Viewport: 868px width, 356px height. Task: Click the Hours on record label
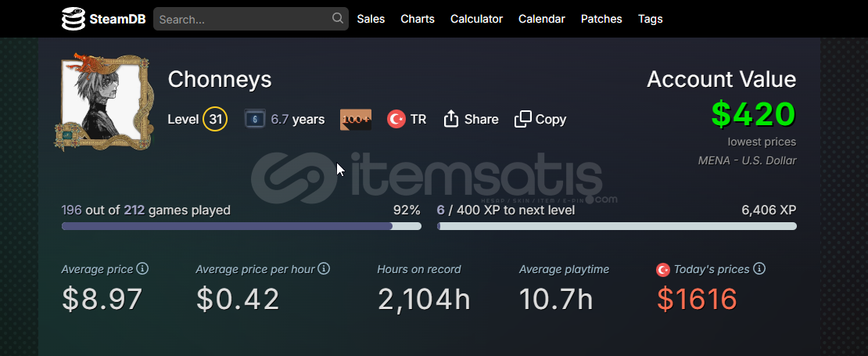(x=419, y=270)
